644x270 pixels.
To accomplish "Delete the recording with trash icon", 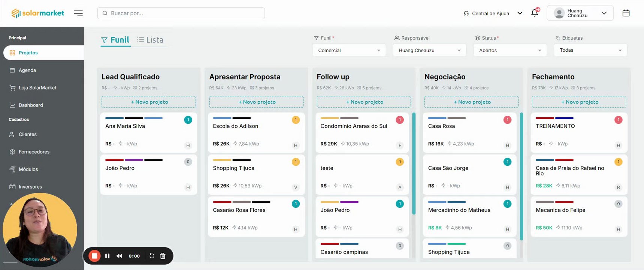I will click(x=163, y=256).
